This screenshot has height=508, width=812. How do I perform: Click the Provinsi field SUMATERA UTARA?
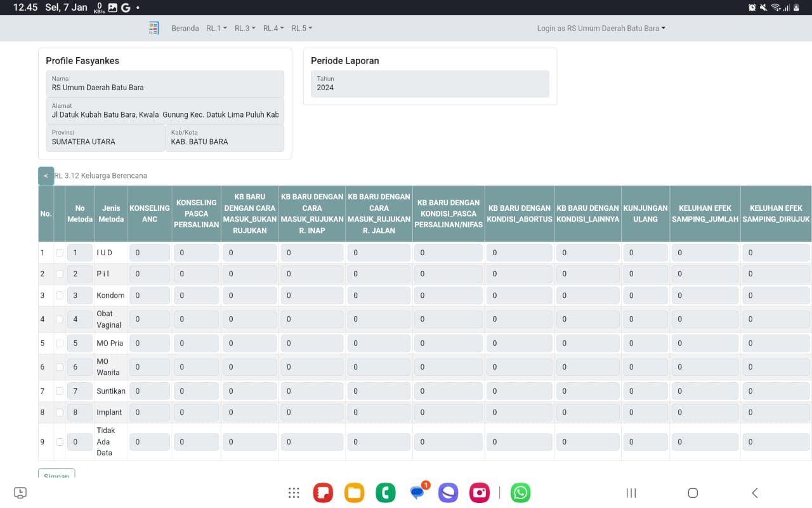pyautogui.click(x=105, y=138)
